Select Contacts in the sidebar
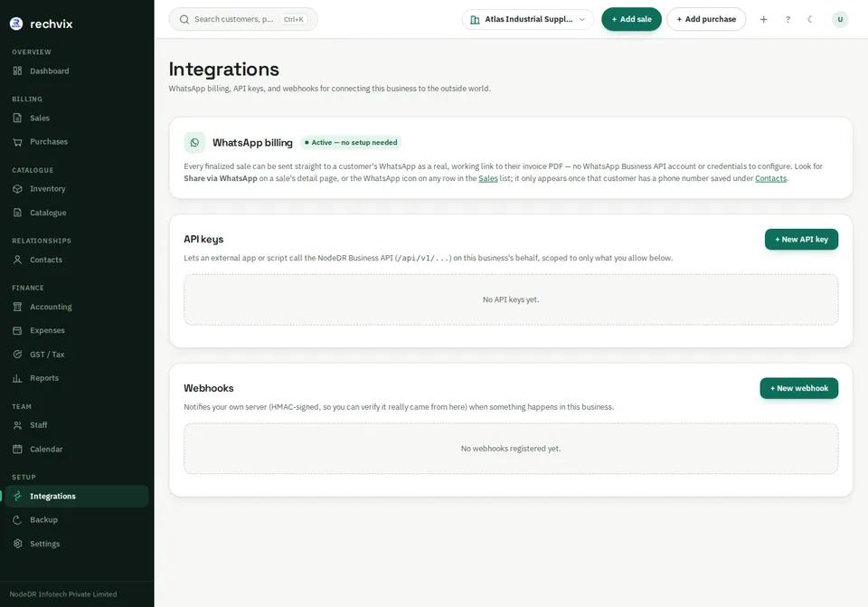The width and height of the screenshot is (868, 607). point(76,260)
